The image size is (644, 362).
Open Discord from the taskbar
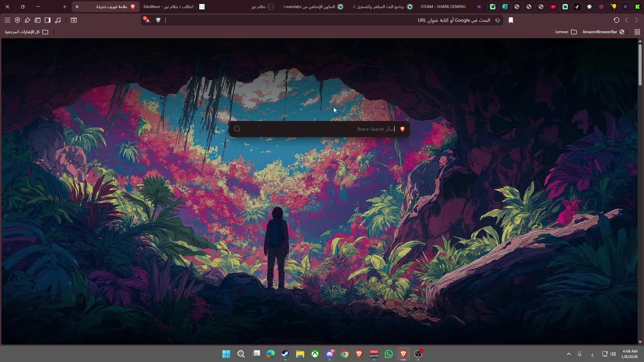point(330,354)
